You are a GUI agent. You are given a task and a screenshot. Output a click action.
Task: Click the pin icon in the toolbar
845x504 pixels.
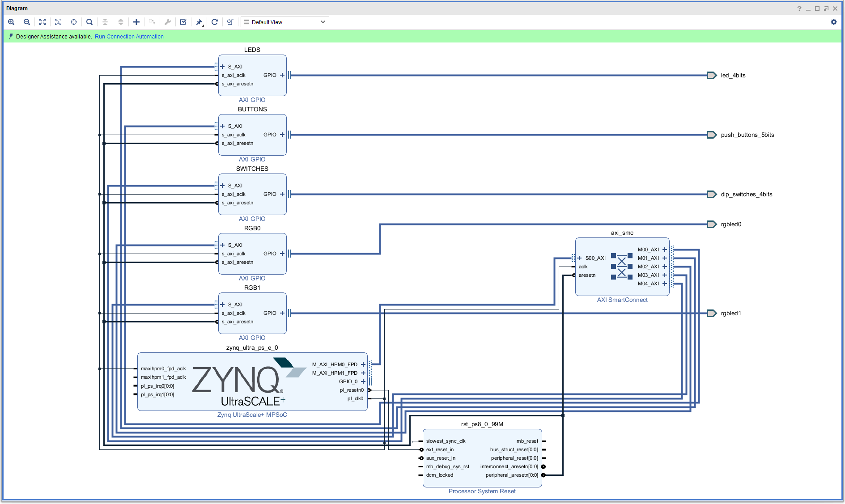click(199, 22)
